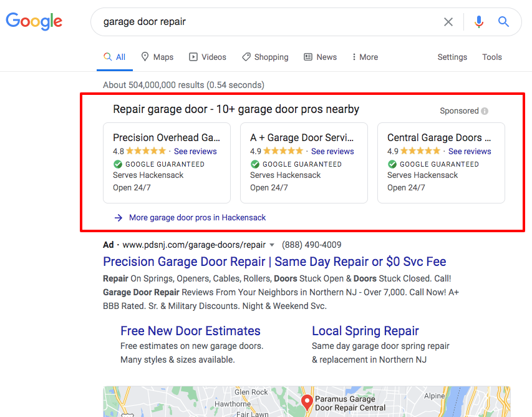Click the Serves Hackensack text on Precision Overhead card
532x417 pixels.
[x=148, y=175]
